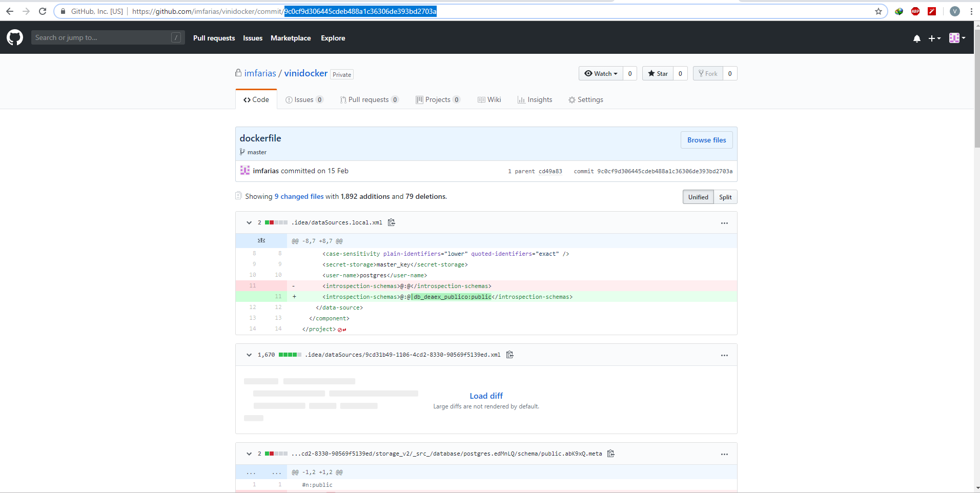The image size is (980, 493).
Task: Open Adblock Plus extension icon
Action: click(915, 11)
